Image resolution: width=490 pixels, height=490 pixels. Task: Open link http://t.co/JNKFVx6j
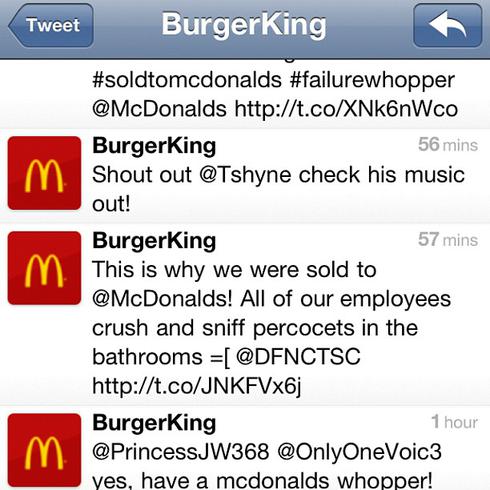point(197,386)
